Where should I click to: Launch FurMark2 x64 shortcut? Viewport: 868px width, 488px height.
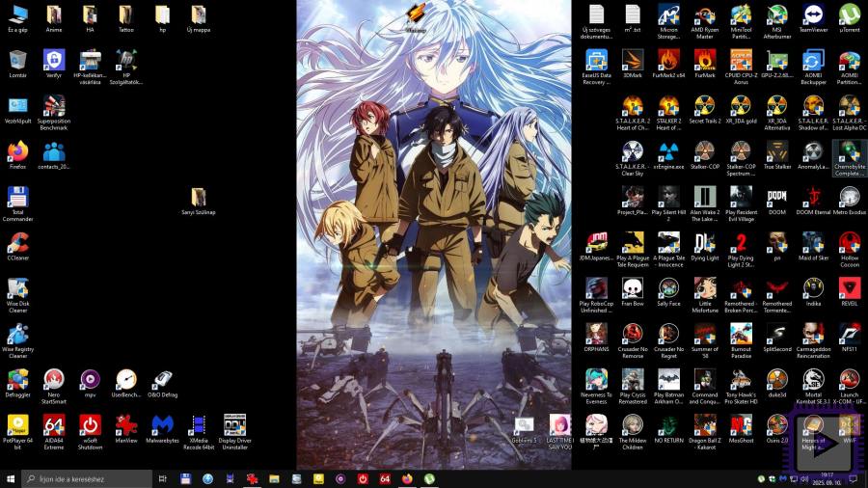click(x=668, y=65)
